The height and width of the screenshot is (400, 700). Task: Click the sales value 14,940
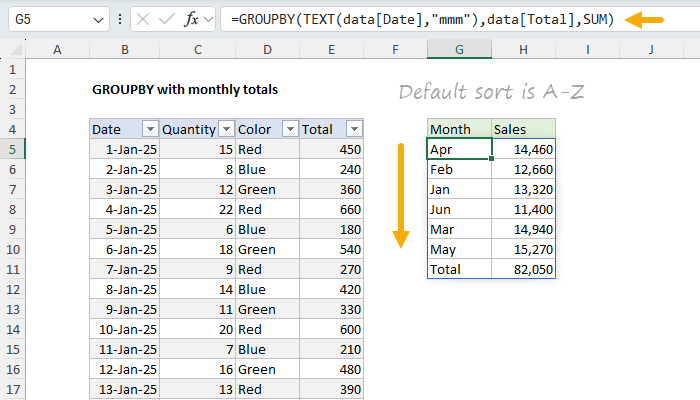523,229
